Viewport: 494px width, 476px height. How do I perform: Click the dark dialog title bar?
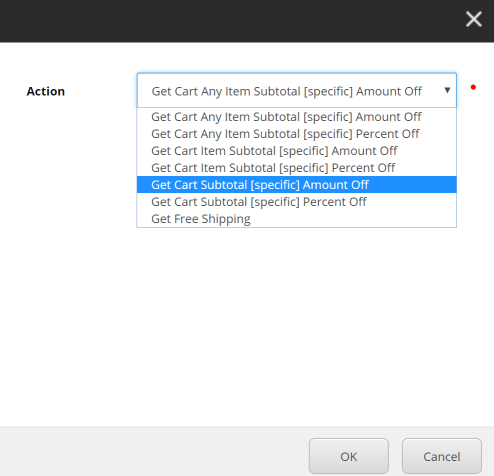point(230,21)
